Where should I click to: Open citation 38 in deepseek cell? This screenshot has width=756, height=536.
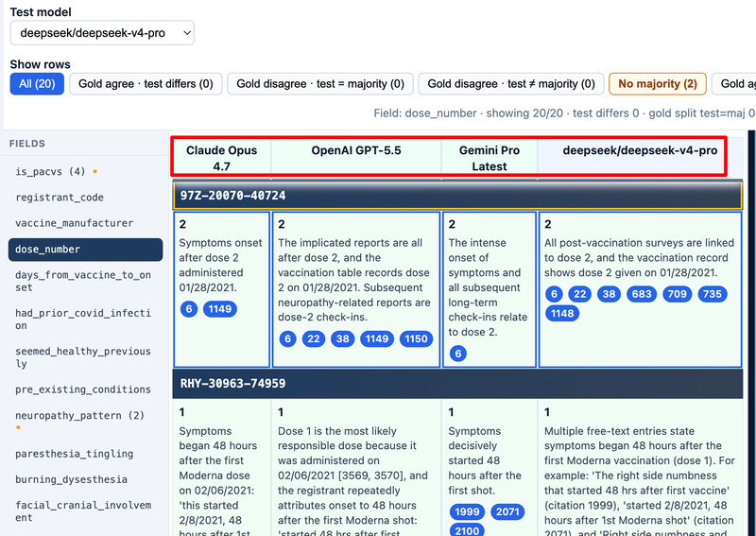(609, 294)
